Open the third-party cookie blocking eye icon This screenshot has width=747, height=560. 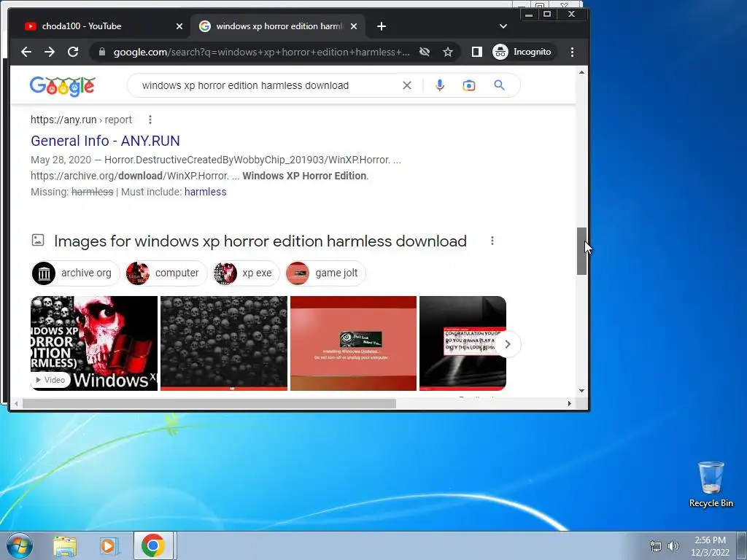coord(425,52)
